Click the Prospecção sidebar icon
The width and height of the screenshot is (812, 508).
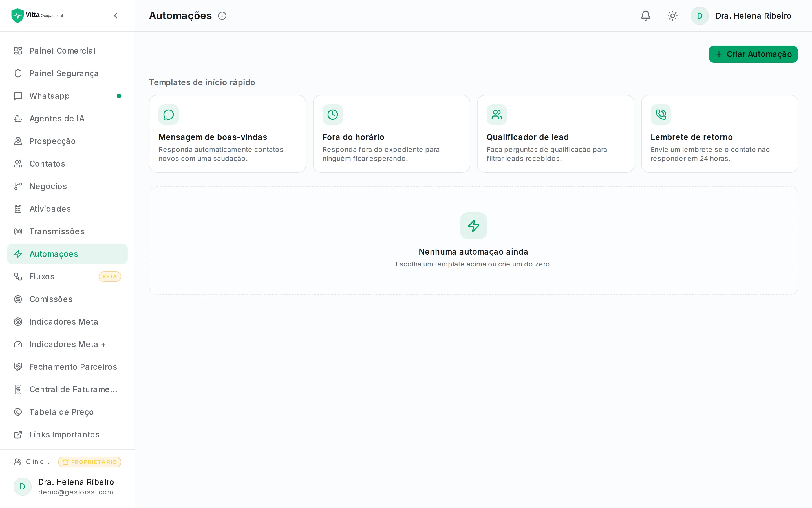(x=18, y=141)
